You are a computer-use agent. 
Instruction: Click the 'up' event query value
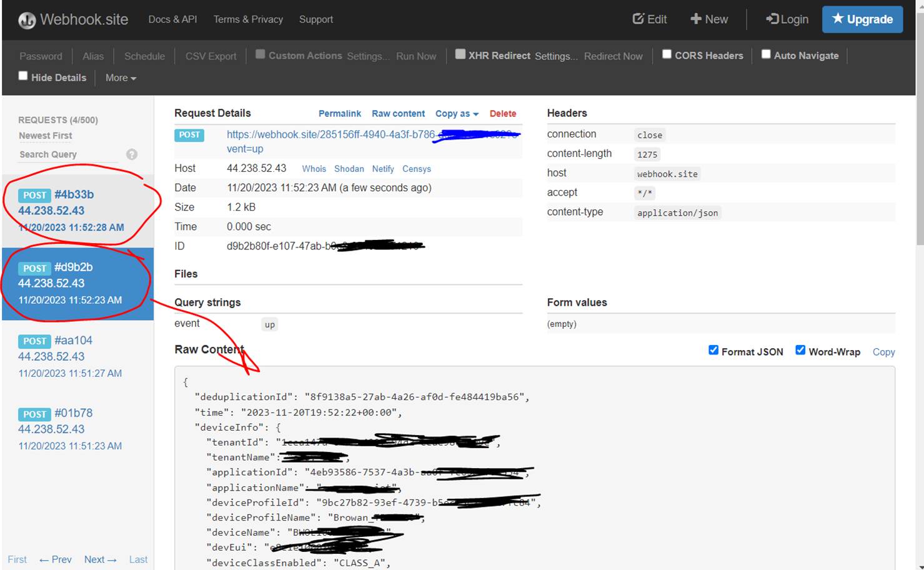269,324
